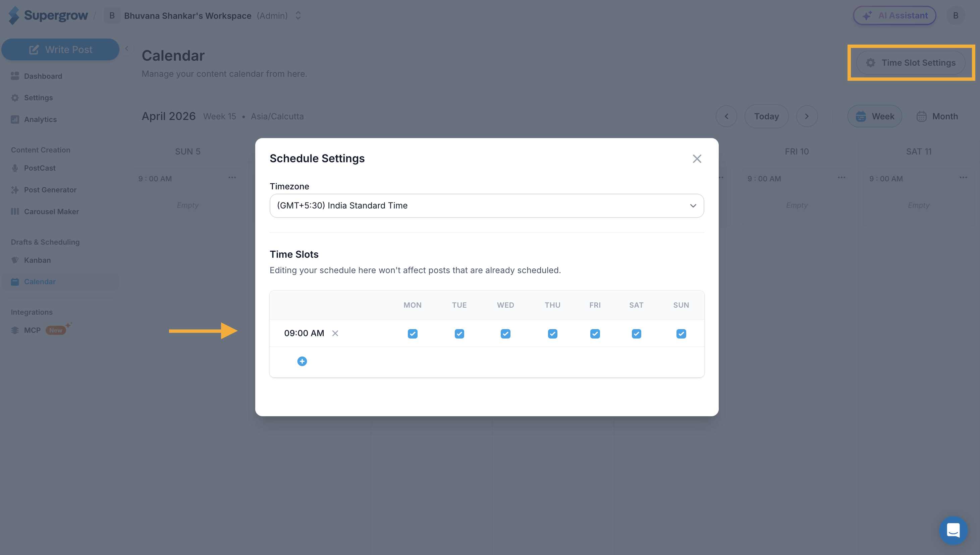Uncheck Wednesday for 09:00 AM slot

pyautogui.click(x=505, y=333)
